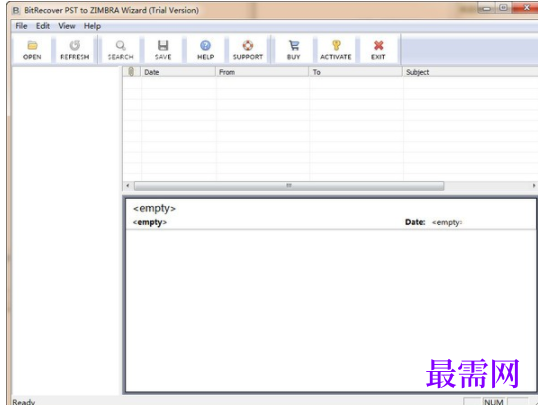Click the scrollbar right arrow
The width and height of the screenshot is (538, 405).
(534, 186)
